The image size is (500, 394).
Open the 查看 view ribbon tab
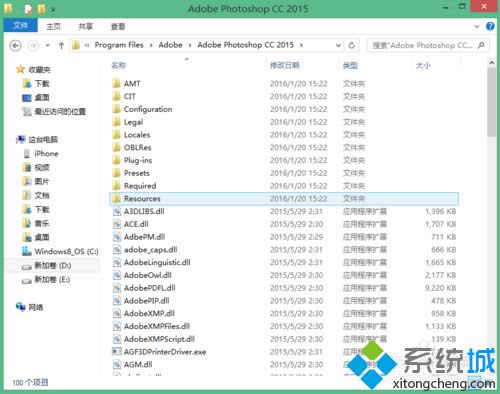(118, 26)
